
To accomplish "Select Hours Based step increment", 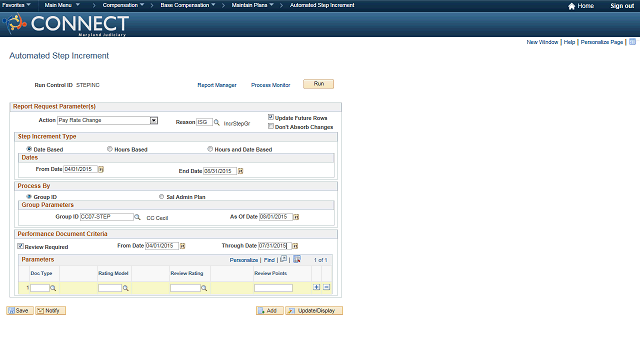I will click(x=110, y=149).
